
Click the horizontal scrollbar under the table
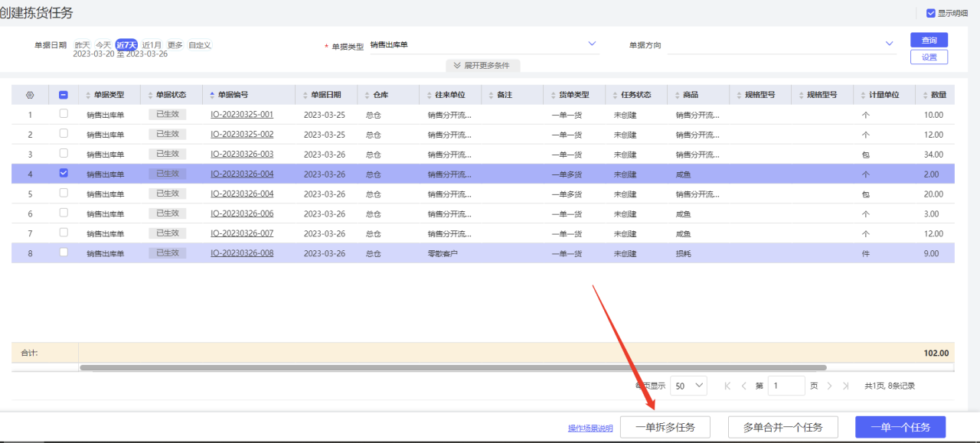pyautogui.click(x=453, y=368)
